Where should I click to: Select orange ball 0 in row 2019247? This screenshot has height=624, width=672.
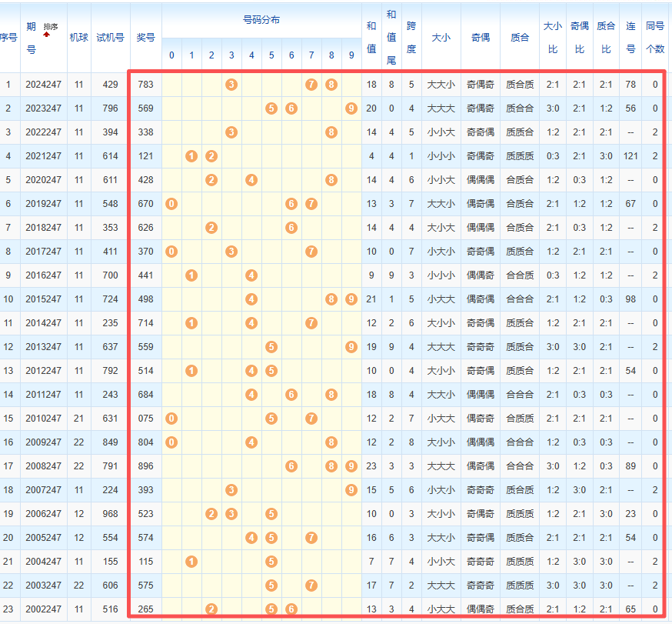click(x=171, y=204)
